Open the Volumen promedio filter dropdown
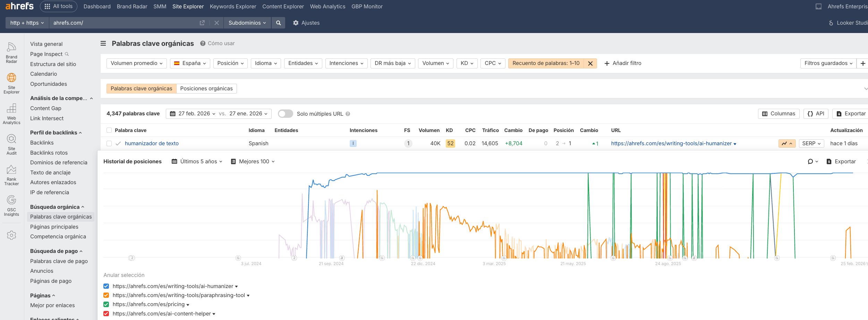 coord(136,63)
